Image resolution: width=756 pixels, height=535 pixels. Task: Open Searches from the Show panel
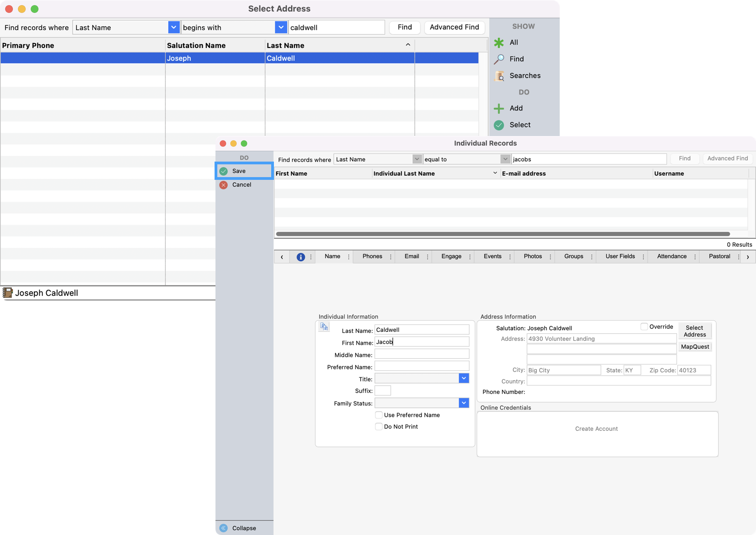[499, 76]
